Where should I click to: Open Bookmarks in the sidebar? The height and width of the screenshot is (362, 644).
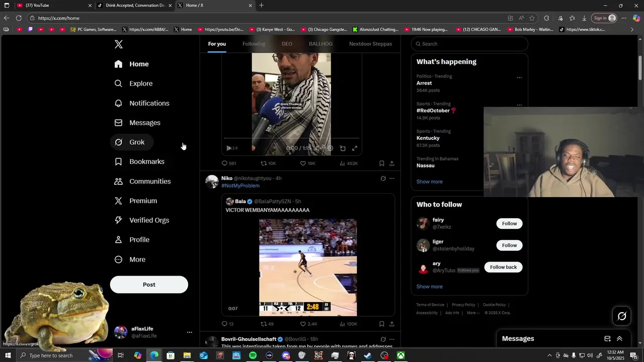point(140,161)
